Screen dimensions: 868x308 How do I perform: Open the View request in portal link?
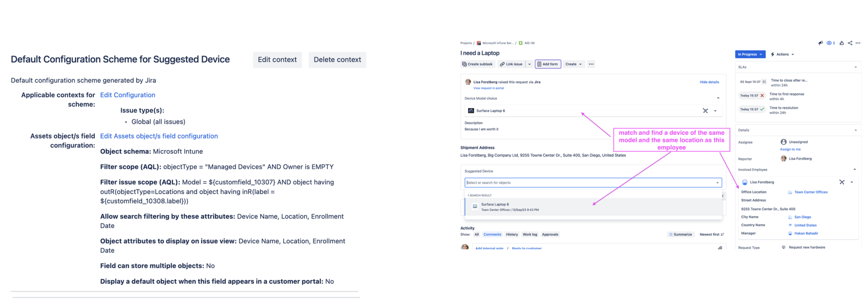[x=489, y=88]
